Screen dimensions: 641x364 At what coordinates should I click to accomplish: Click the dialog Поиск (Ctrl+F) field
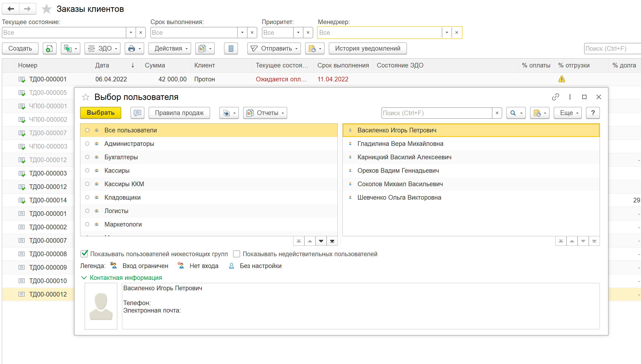pos(436,113)
